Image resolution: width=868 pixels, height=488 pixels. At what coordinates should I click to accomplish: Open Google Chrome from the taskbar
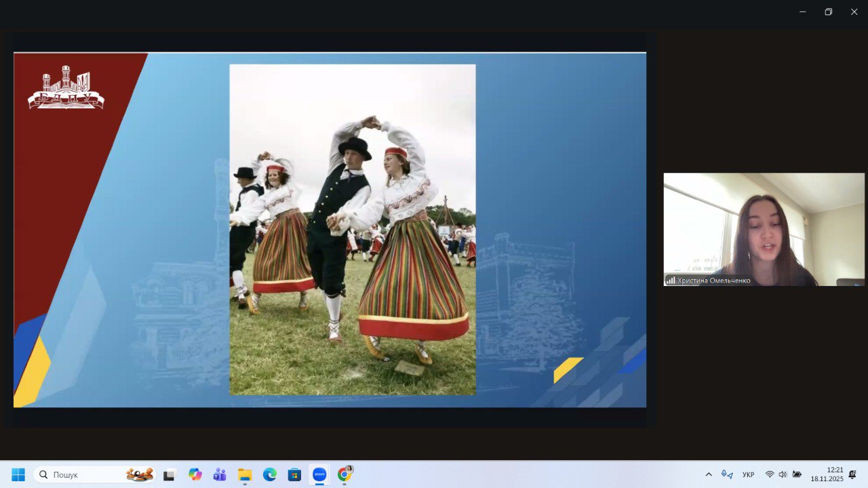tap(344, 474)
